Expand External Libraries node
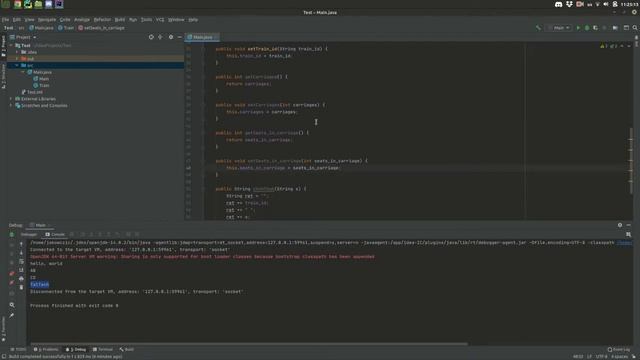Image resolution: width=640 pixels, height=360 pixels. coord(11,99)
